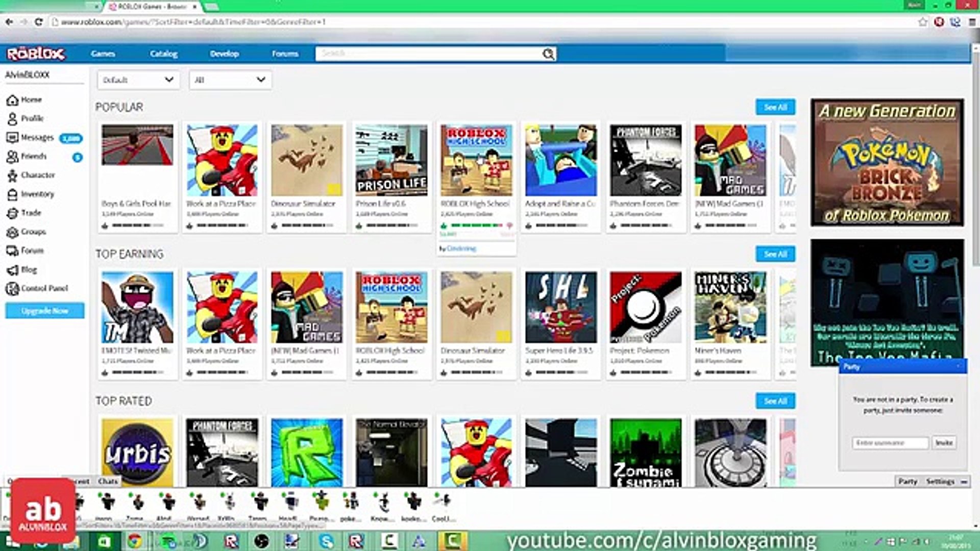This screenshot has height=551, width=980.
Task: Minimize the chat bar with dash button
Action: pyautogui.click(x=964, y=482)
